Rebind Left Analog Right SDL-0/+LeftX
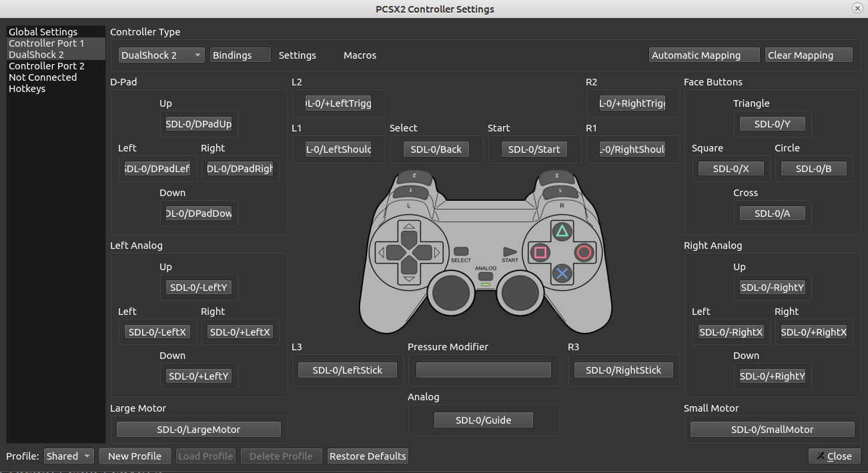The width and height of the screenshot is (868, 473). pyautogui.click(x=240, y=332)
